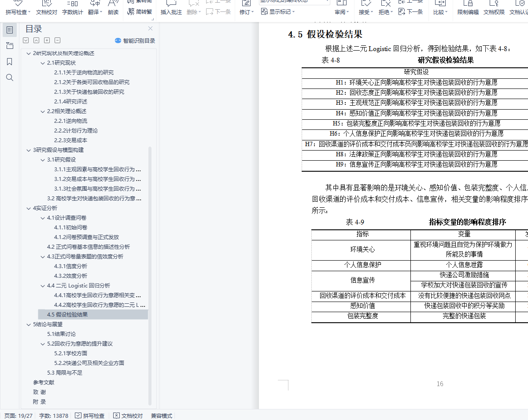528x420 pixels.
Task: Click the minus icon in 目录 panel
Action: point(58,41)
